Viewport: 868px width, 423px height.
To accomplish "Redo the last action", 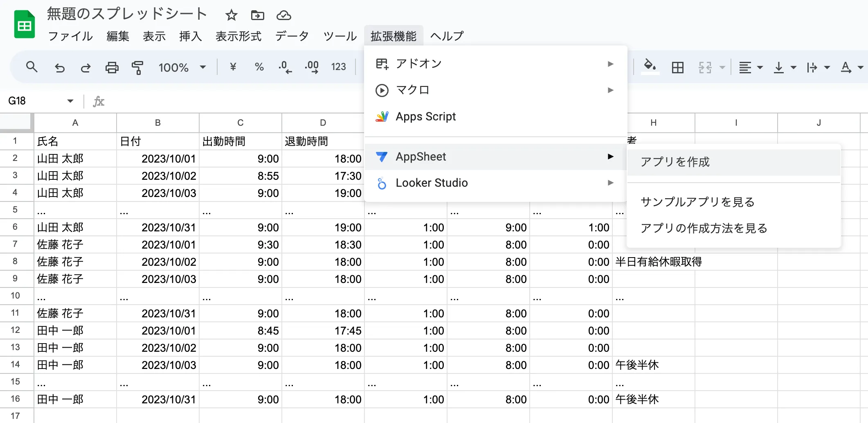I will [85, 67].
